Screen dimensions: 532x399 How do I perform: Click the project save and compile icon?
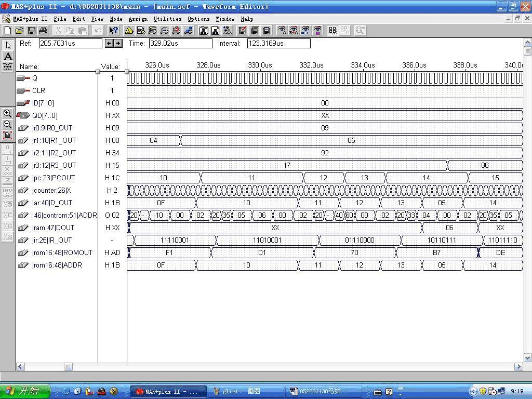click(255, 31)
